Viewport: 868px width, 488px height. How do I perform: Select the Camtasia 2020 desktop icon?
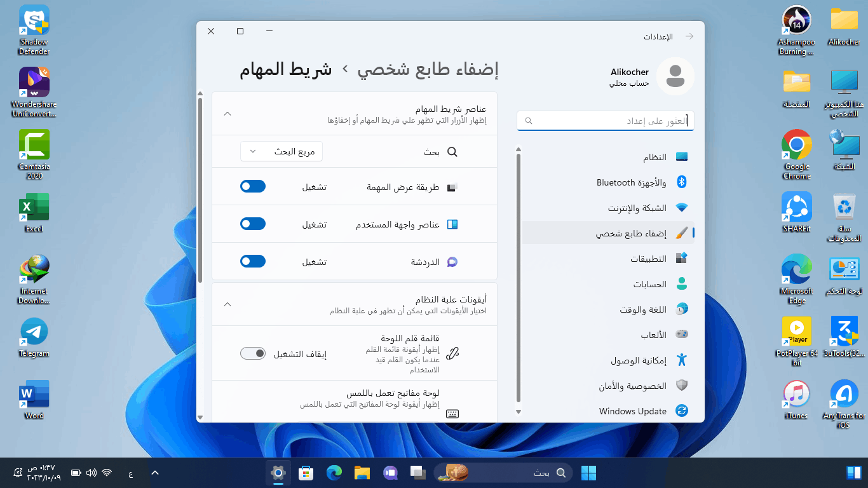tap(34, 155)
